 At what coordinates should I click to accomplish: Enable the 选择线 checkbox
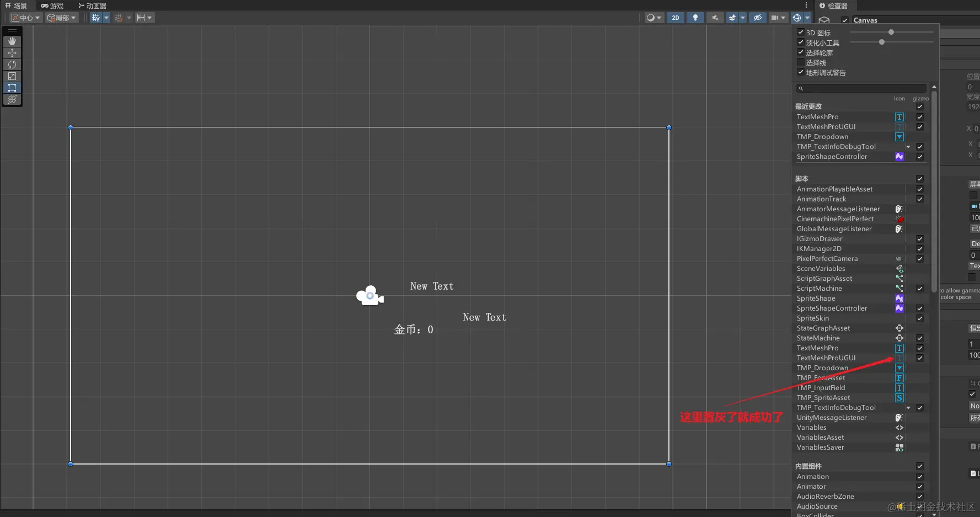tap(801, 62)
